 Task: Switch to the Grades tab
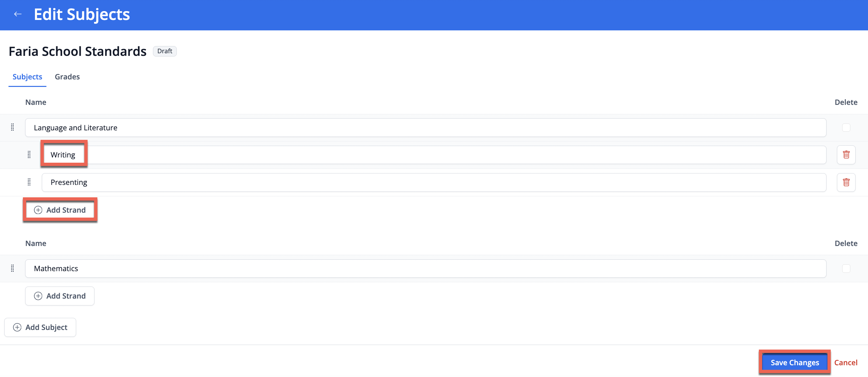(67, 77)
